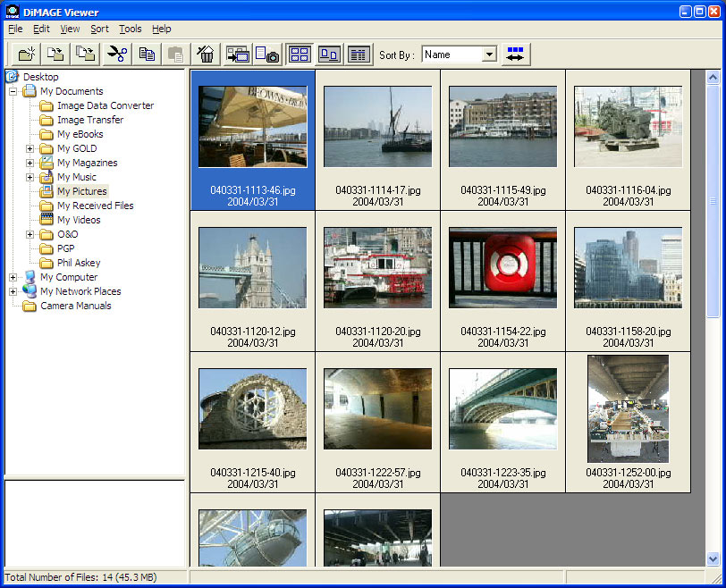Click Total Number of Files status text

pos(81,577)
